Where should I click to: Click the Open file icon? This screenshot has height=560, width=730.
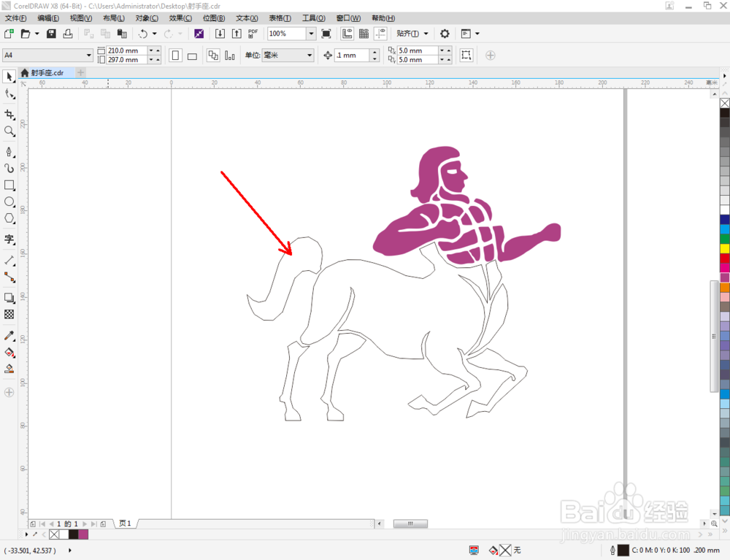(x=26, y=34)
